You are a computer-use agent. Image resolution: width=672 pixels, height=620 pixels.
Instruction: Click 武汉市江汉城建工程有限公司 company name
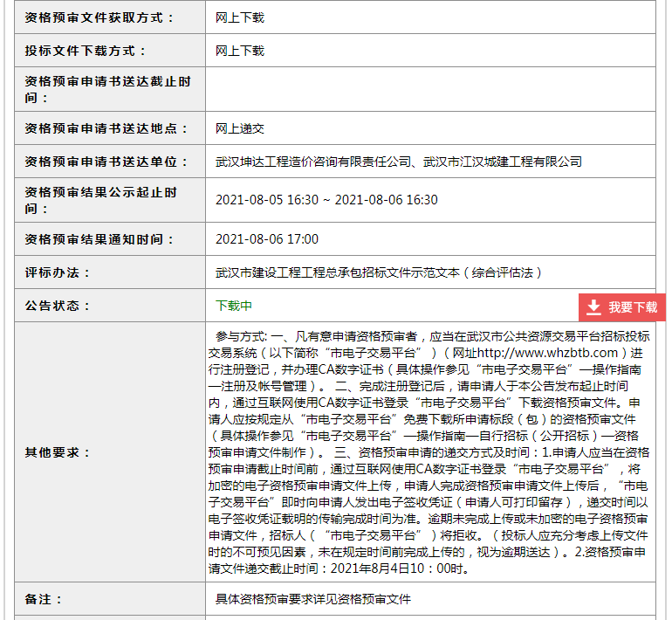click(503, 162)
